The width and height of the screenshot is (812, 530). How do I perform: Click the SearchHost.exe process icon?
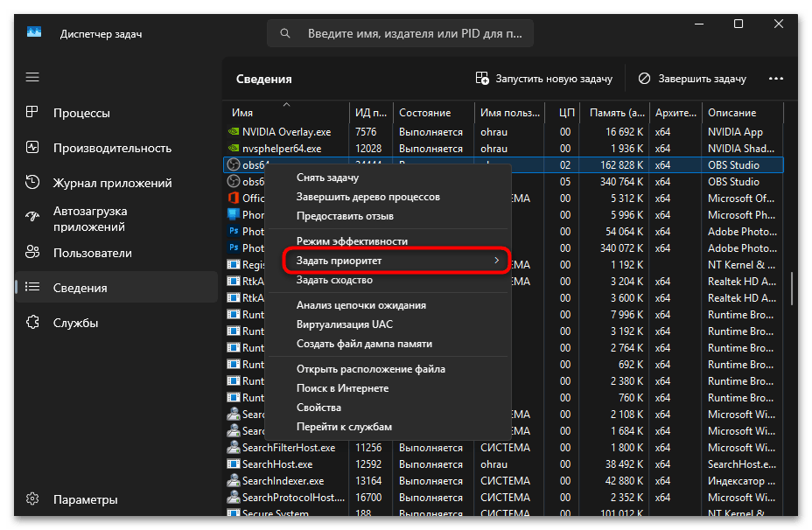coord(234,464)
